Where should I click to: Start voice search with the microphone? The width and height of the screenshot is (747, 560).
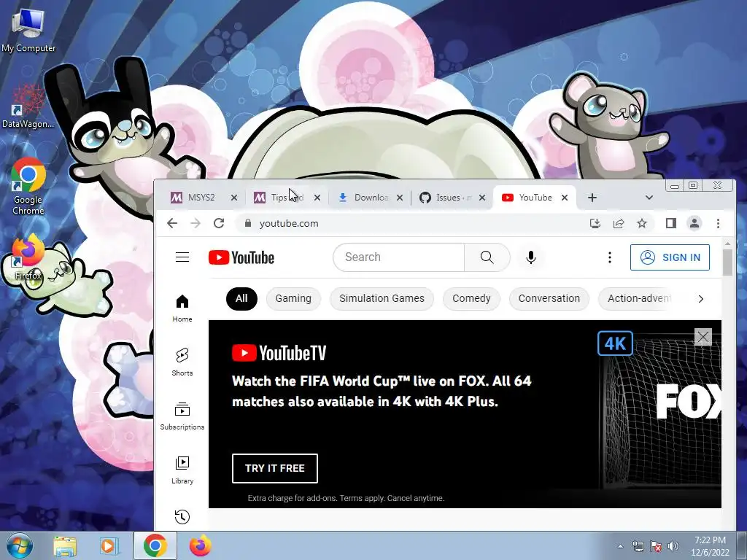click(x=531, y=257)
